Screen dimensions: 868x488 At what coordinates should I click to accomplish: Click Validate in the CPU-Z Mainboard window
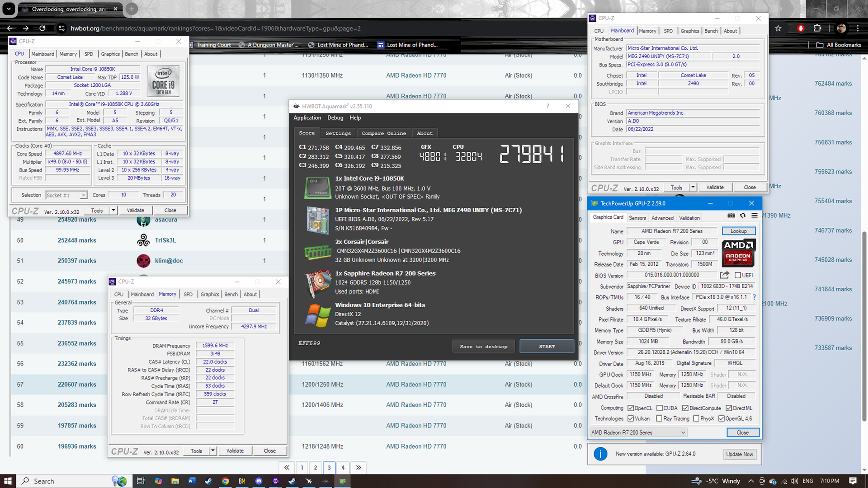pyautogui.click(x=715, y=187)
